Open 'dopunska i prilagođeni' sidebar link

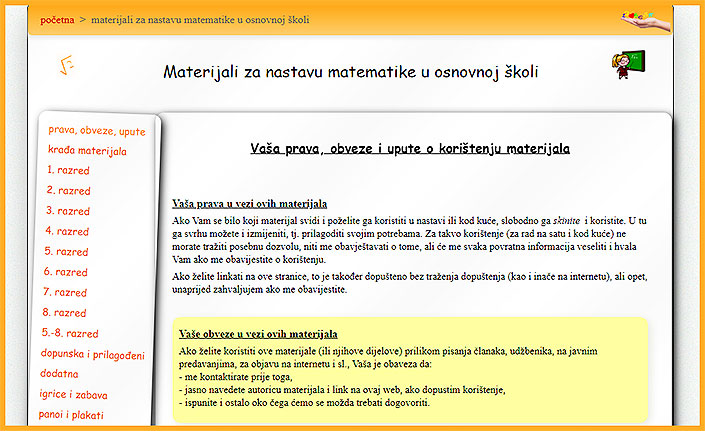coord(93,354)
